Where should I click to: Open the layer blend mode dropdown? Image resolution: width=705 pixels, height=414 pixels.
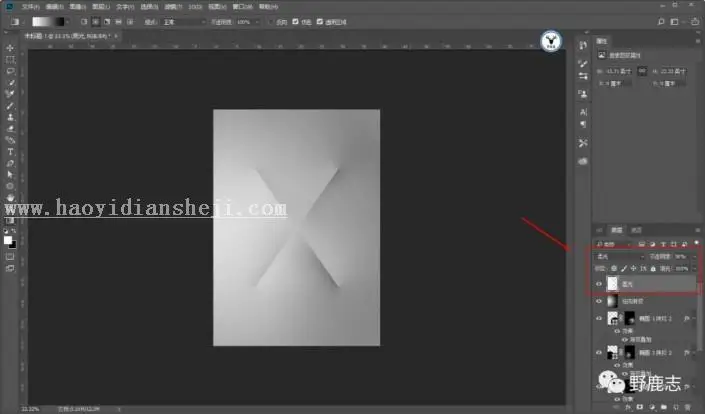tap(620, 257)
